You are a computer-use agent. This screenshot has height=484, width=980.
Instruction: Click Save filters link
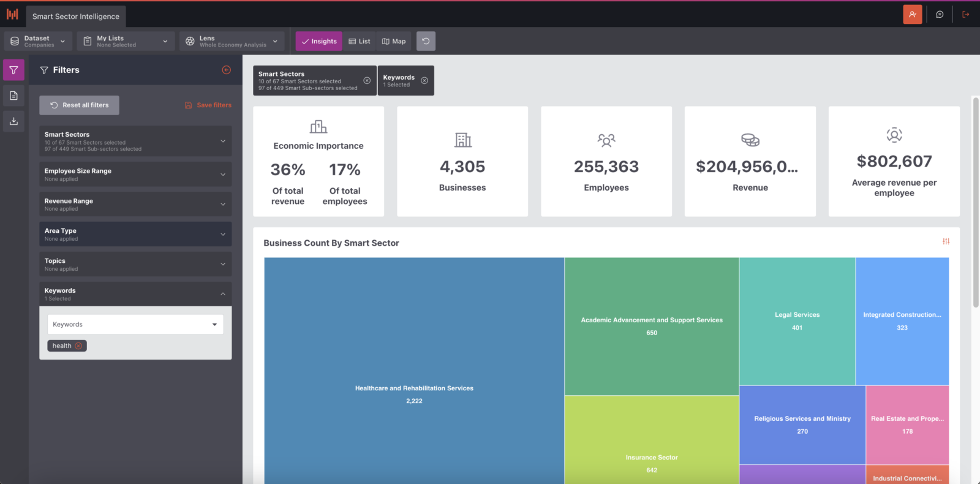[208, 105]
